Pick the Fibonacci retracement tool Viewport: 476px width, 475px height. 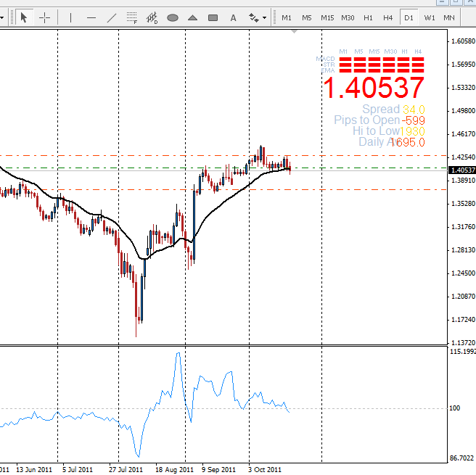pyautogui.click(x=131, y=17)
